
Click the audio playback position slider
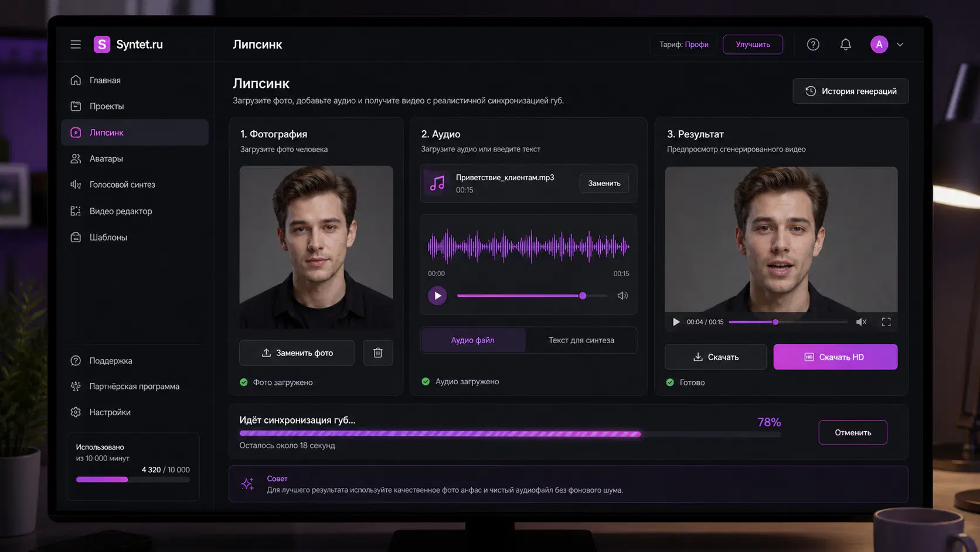532,296
